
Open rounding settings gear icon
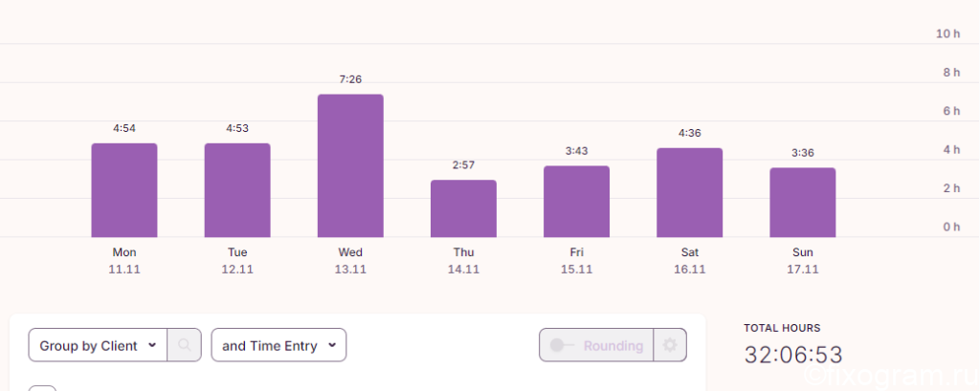670,345
